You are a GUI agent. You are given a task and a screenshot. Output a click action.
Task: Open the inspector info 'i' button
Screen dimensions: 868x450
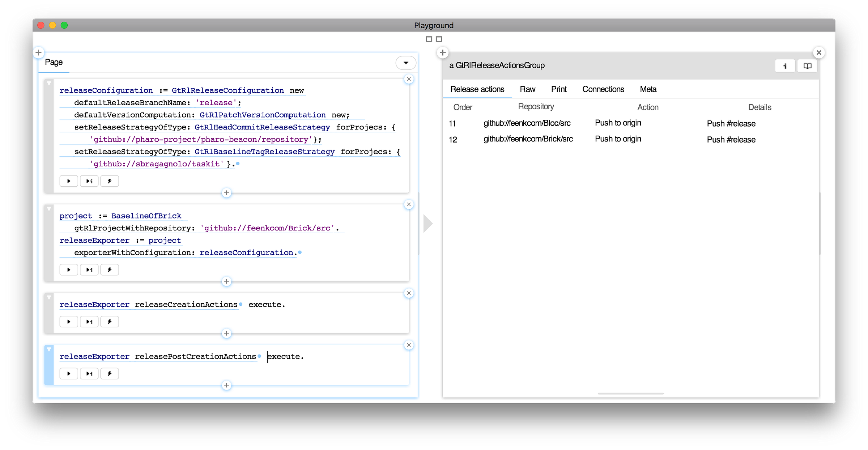[785, 66]
